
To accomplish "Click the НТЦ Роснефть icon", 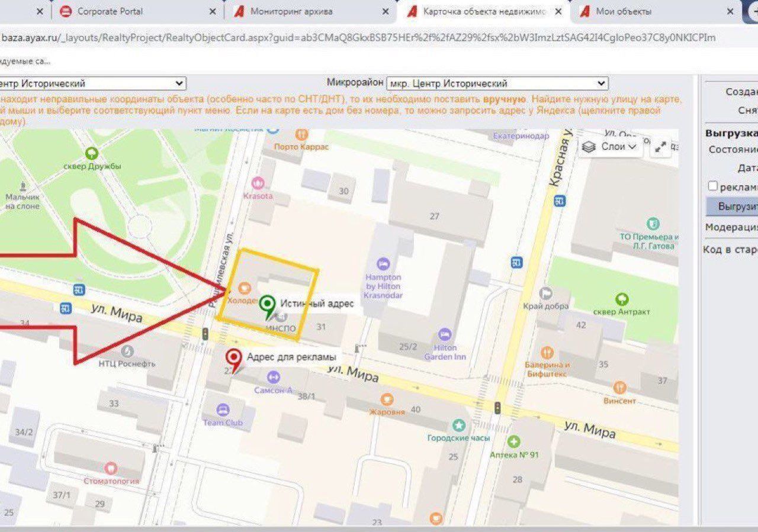I will click(x=127, y=351).
